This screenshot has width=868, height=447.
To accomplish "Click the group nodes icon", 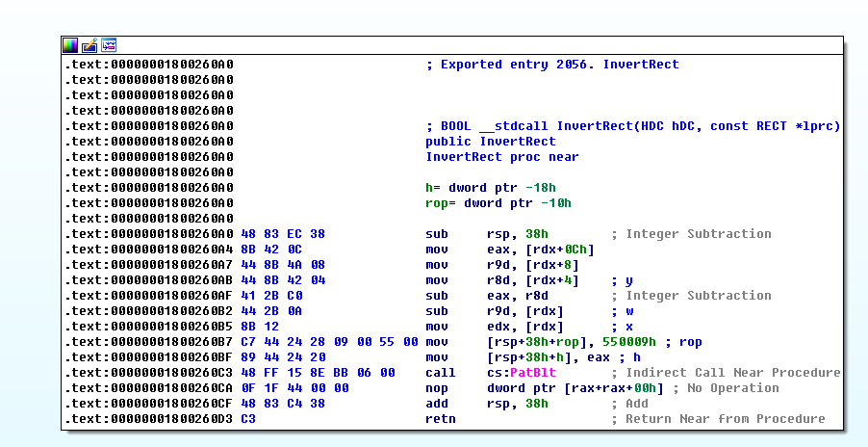I will (x=109, y=45).
